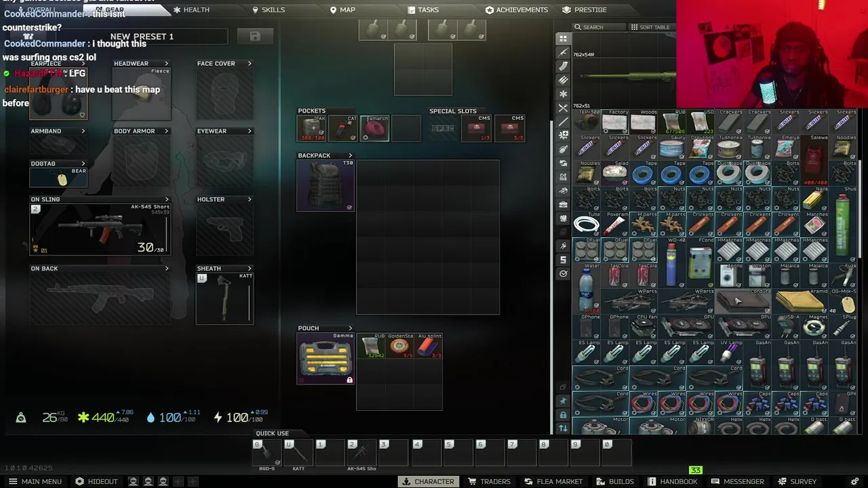
Task: Show all items with the grid filter icon
Action: coord(564,39)
